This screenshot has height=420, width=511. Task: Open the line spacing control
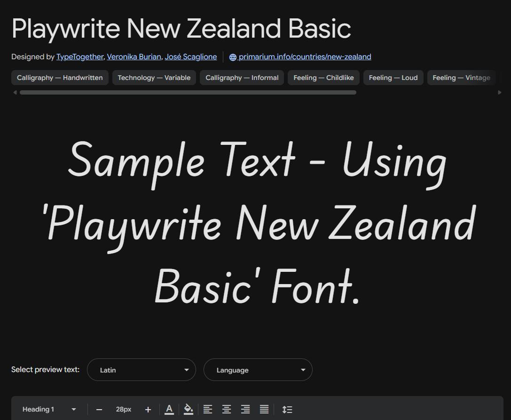point(287,409)
